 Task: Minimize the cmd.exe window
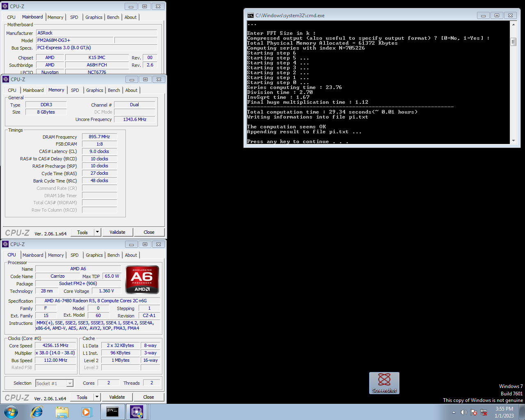click(x=483, y=16)
